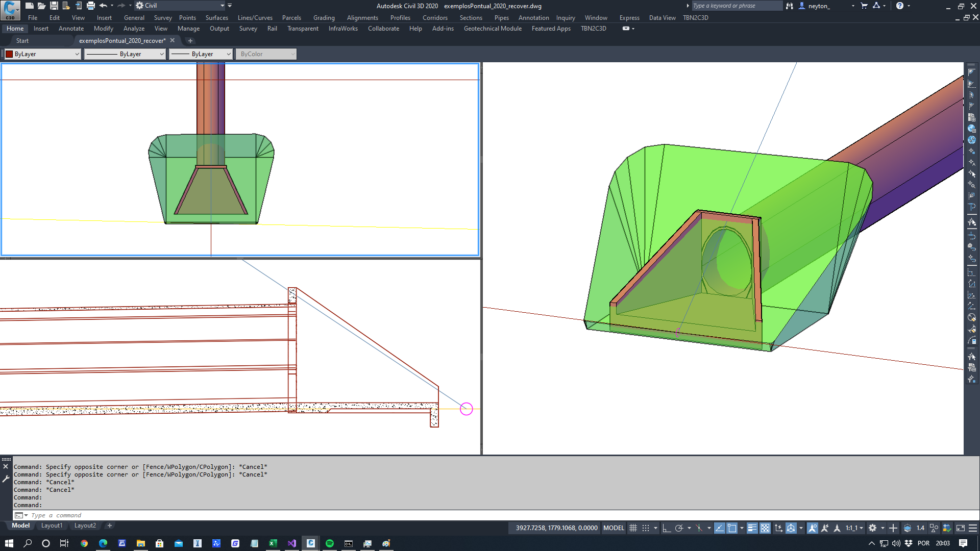
Task: Toggle snap mode dotted grid button
Action: tap(646, 528)
